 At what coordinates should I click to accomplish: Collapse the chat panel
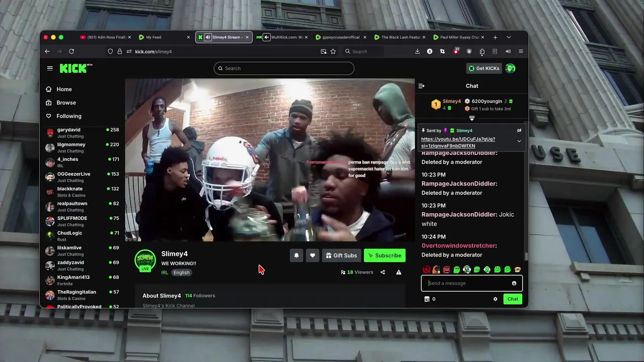tap(422, 86)
